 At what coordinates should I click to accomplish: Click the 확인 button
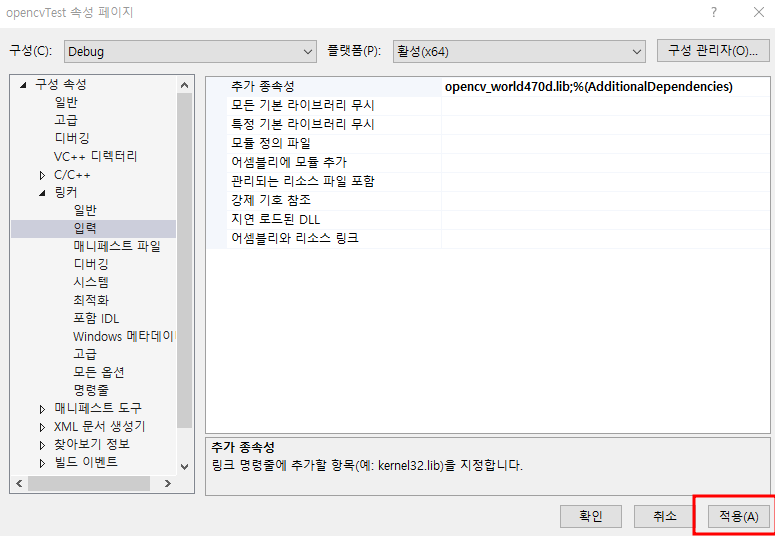point(591,517)
